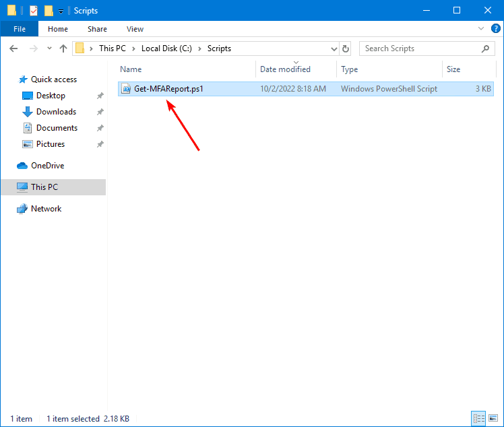The width and height of the screenshot is (504, 427).
Task: Open OneDrive in the navigation pane
Action: coord(48,166)
